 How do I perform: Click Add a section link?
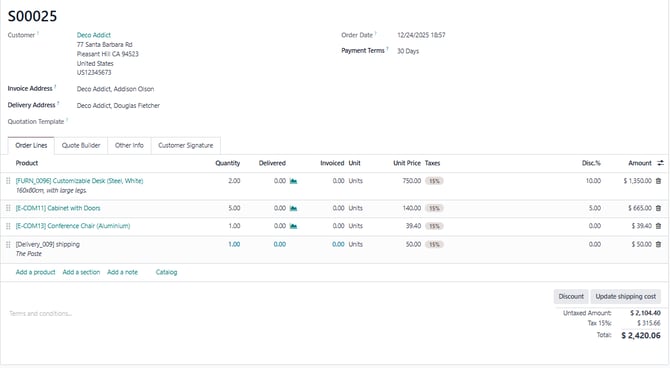point(81,272)
